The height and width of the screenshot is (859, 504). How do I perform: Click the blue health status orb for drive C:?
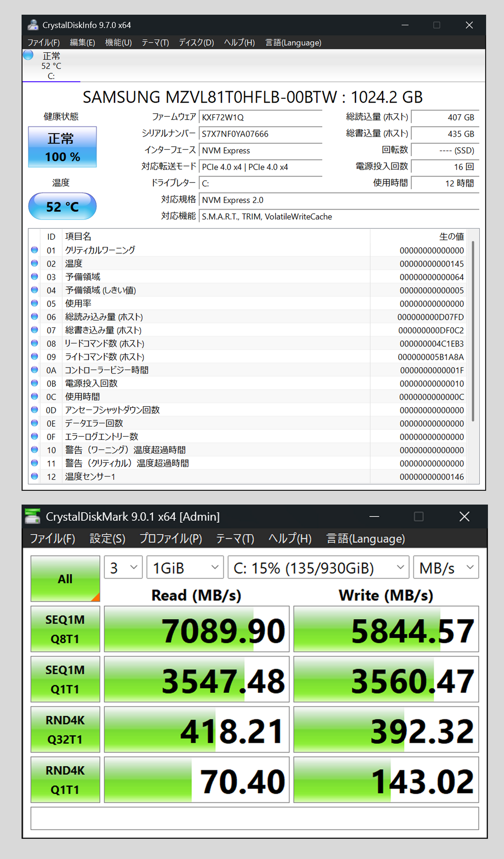click(28, 55)
